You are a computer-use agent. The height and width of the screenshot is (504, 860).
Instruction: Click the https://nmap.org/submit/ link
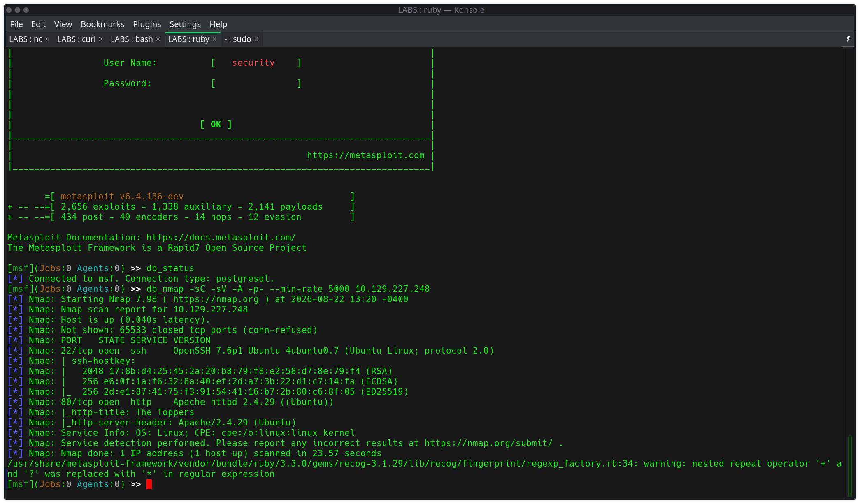tap(489, 443)
